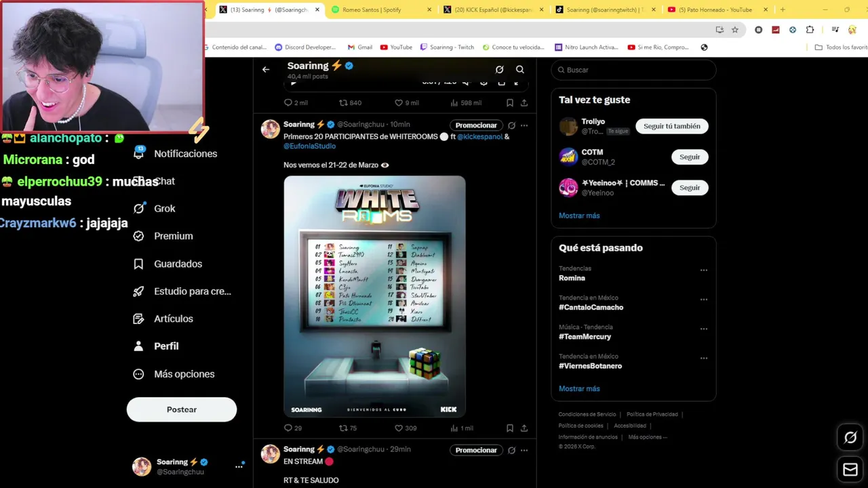This screenshot has width=868, height=488.
Task: Open Notificaciones bell in sidebar
Action: coord(176,154)
